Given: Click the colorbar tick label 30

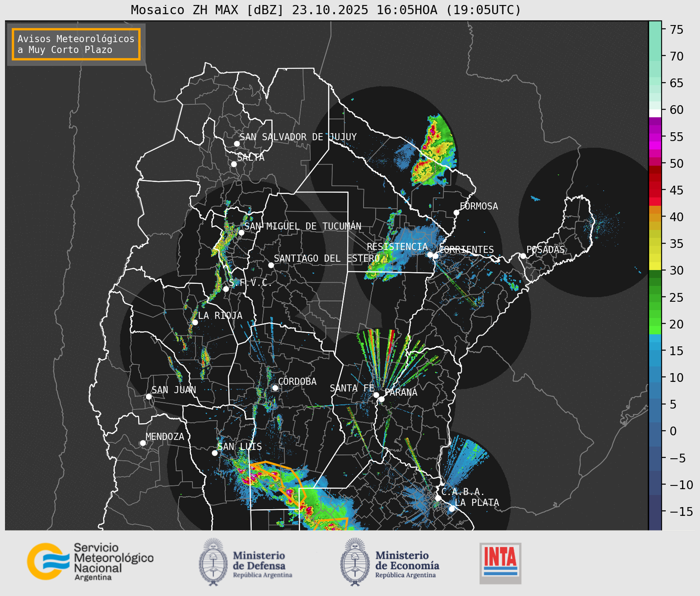Looking at the screenshot, I should [677, 270].
